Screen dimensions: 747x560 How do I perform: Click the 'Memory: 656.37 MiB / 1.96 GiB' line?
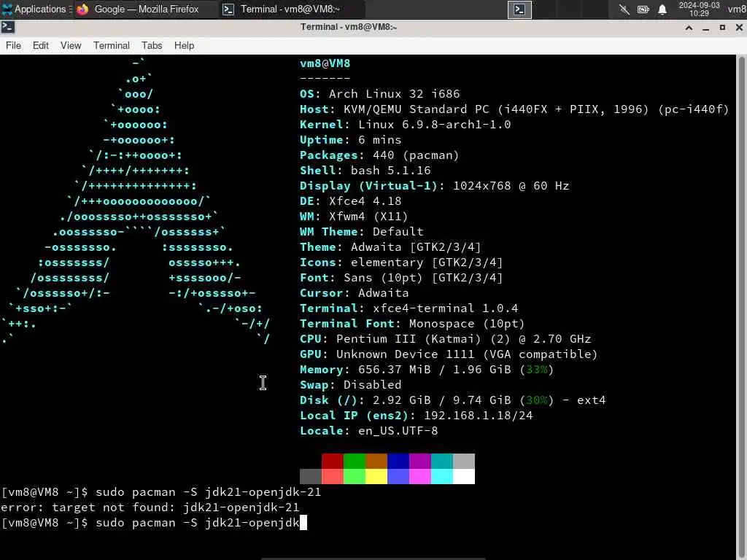[427, 370]
